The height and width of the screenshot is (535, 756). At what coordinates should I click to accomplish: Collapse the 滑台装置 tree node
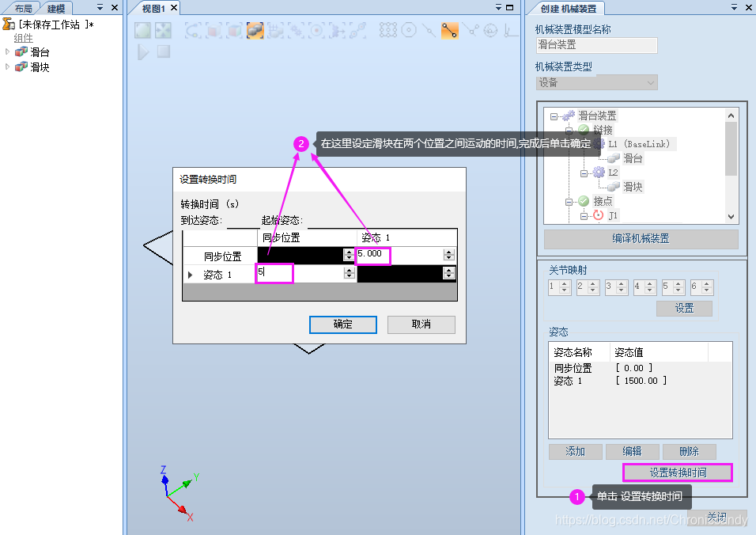point(553,116)
